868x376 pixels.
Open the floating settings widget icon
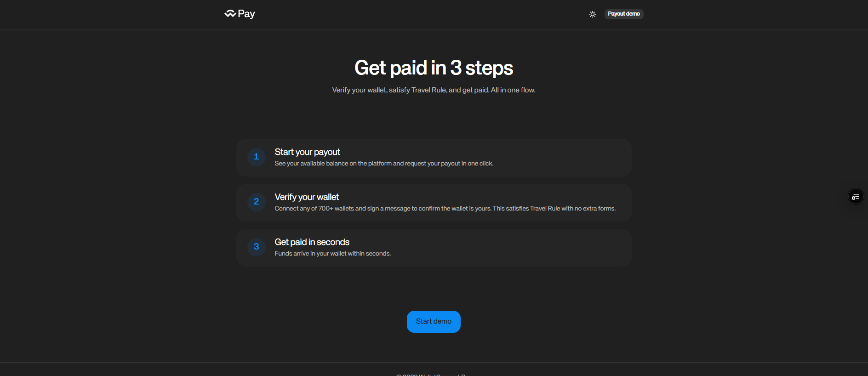click(x=856, y=197)
